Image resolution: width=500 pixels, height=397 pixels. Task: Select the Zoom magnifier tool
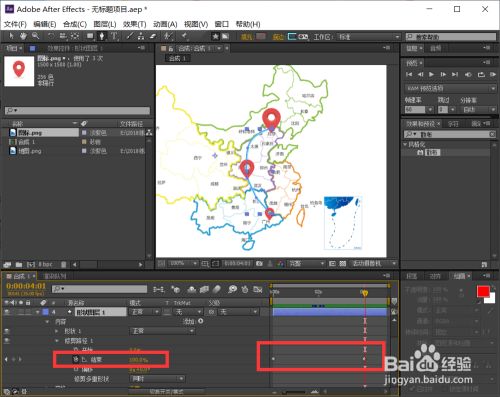pos(35,36)
